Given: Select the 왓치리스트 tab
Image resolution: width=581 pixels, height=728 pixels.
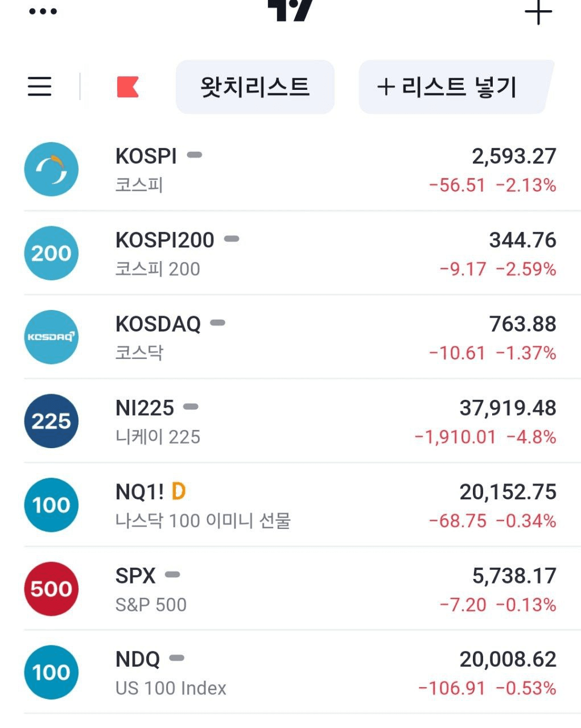Looking at the screenshot, I should point(255,86).
